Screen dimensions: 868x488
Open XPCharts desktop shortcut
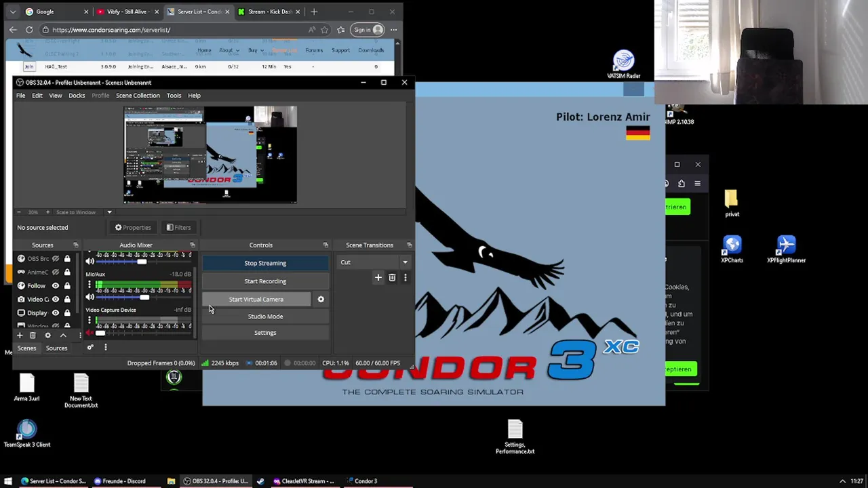[x=732, y=249]
